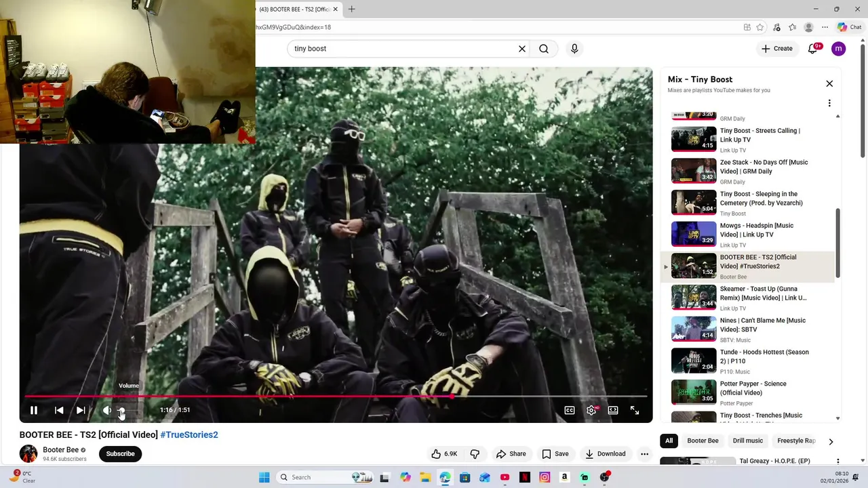868x488 pixels.
Task: Open the Booter Bee channel name link
Action: click(61, 450)
